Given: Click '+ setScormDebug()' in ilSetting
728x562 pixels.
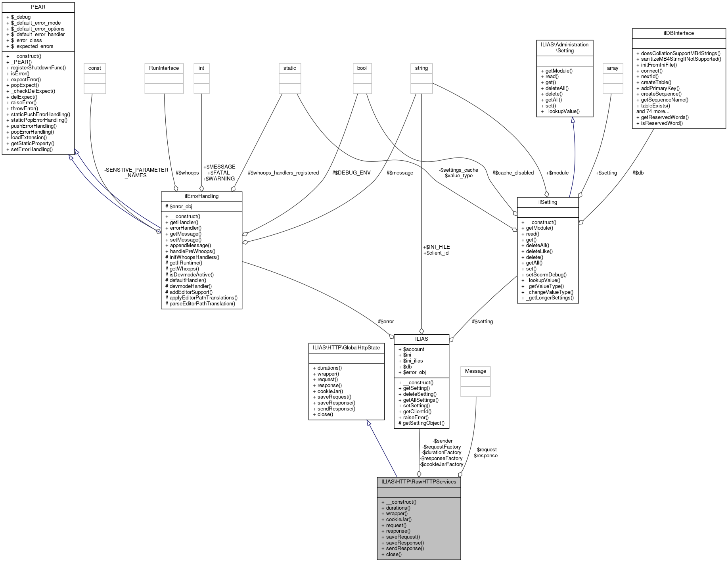Looking at the screenshot, I should (544, 275).
